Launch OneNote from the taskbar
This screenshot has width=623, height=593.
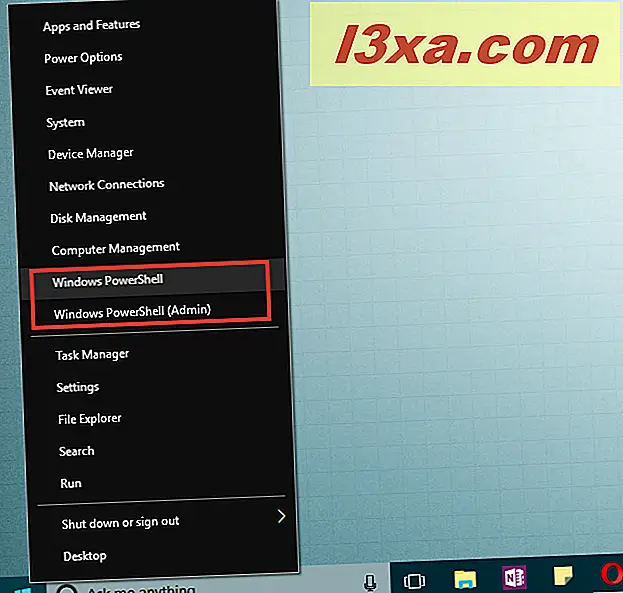tap(514, 577)
